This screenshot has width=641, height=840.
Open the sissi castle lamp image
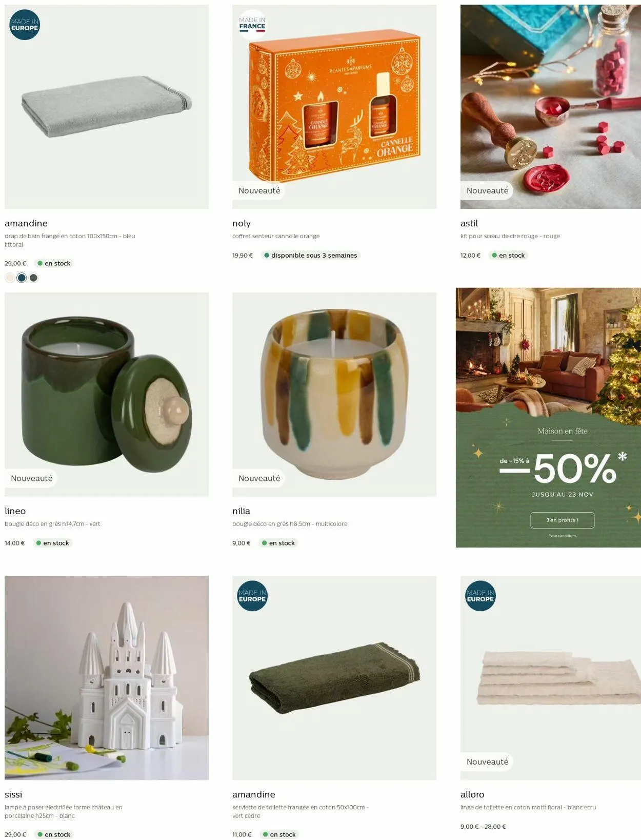pos(107,677)
